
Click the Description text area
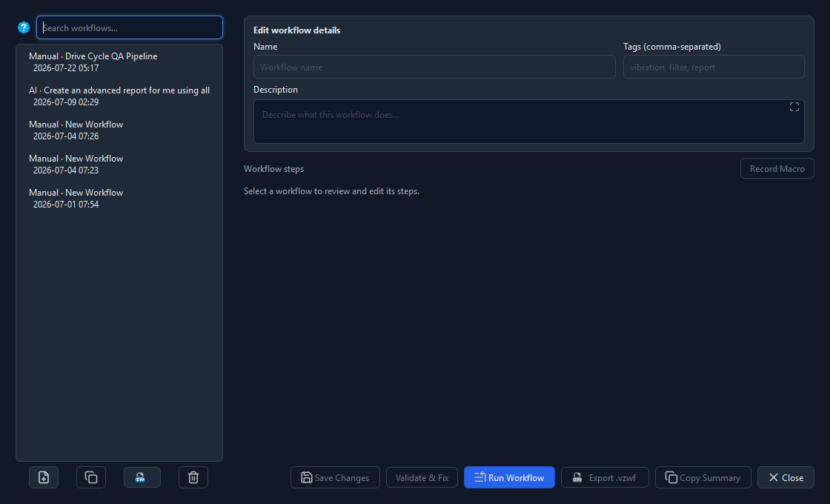[529, 122]
